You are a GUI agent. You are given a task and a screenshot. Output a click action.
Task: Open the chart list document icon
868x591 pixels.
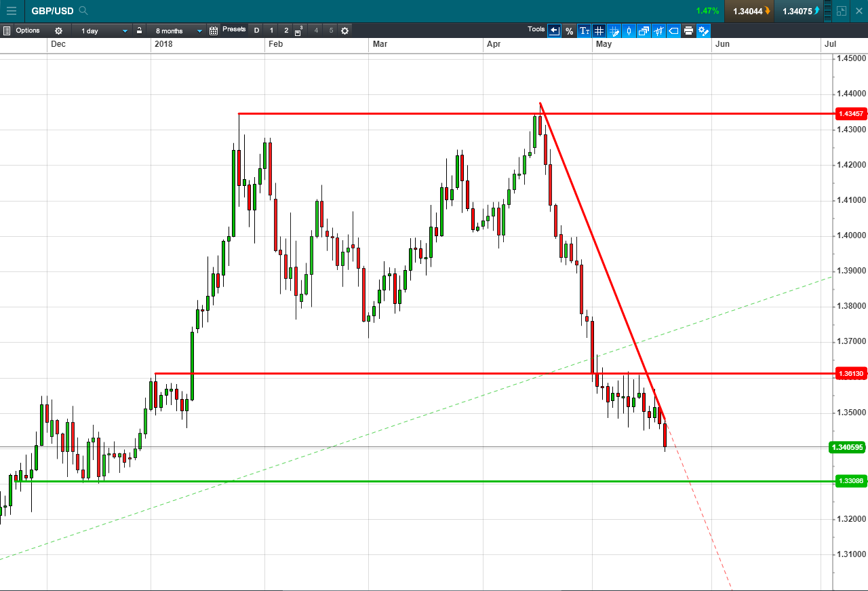pyautogui.click(x=6, y=31)
